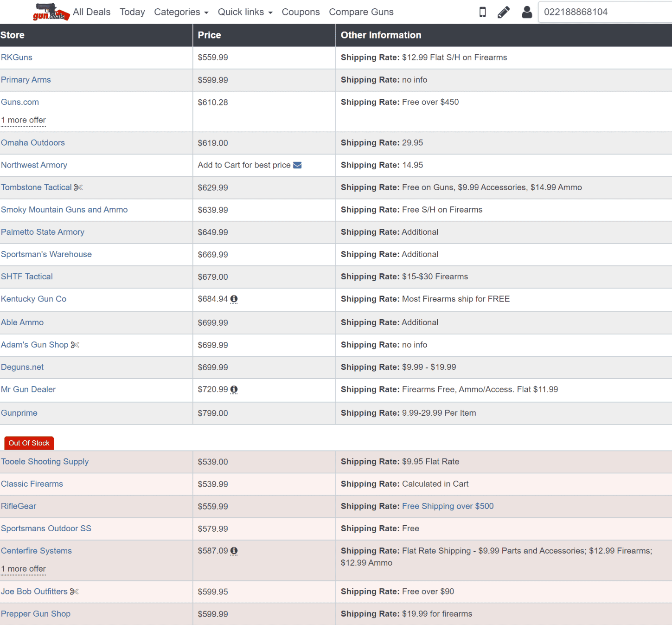The image size is (672, 625).
Task: Click 'Calculated in Cart' shipping text
Action: tap(435, 484)
